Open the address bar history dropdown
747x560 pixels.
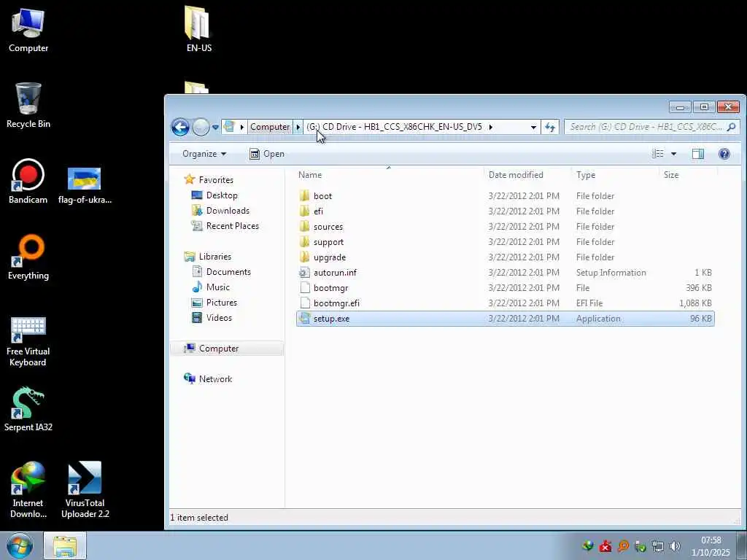click(533, 127)
